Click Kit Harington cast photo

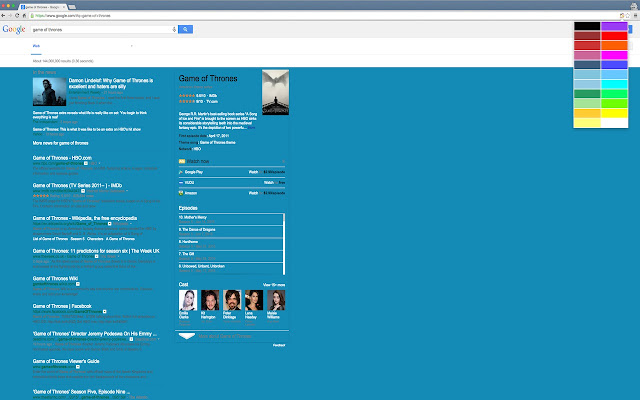tap(210, 300)
